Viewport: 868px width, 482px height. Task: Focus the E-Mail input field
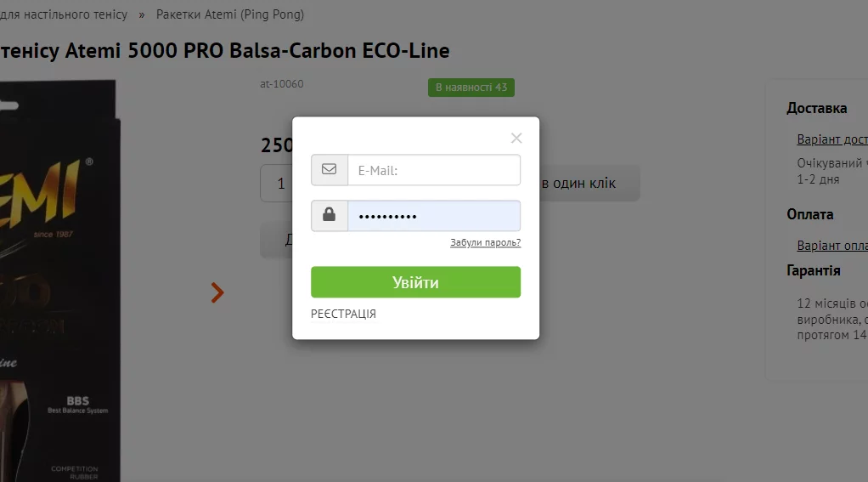tap(434, 170)
